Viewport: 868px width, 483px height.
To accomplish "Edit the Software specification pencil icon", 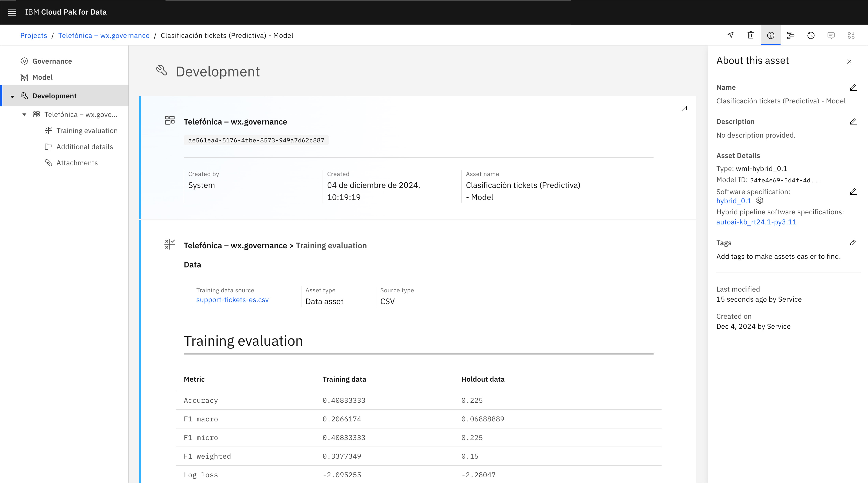I will pyautogui.click(x=853, y=191).
